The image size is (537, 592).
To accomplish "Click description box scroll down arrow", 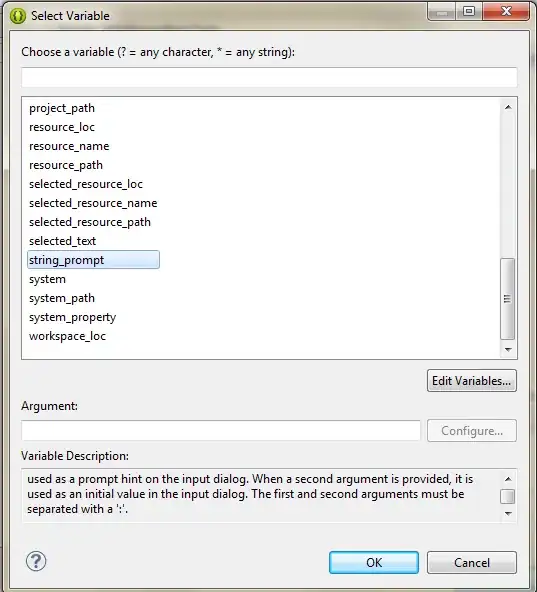I will (508, 513).
